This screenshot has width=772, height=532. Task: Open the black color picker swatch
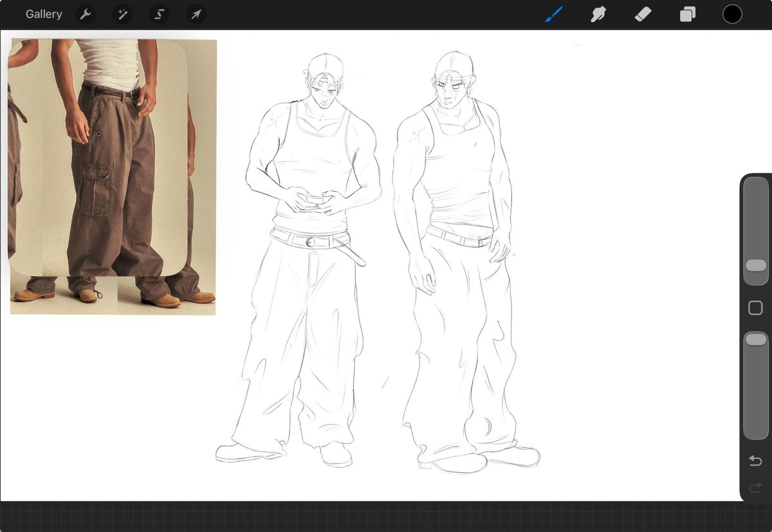click(x=732, y=14)
